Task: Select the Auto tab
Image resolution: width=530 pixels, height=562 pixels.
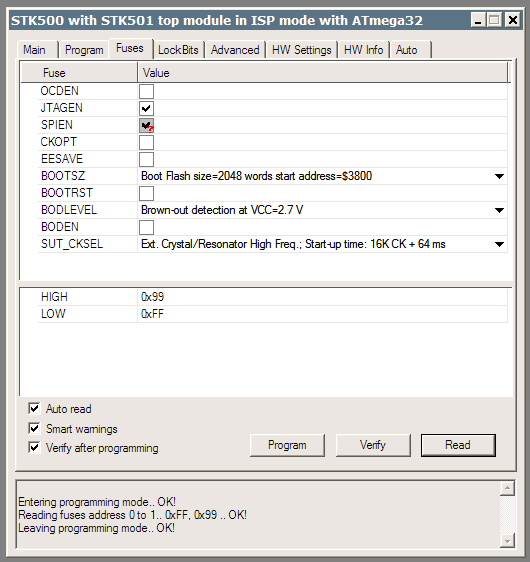Action: point(410,49)
